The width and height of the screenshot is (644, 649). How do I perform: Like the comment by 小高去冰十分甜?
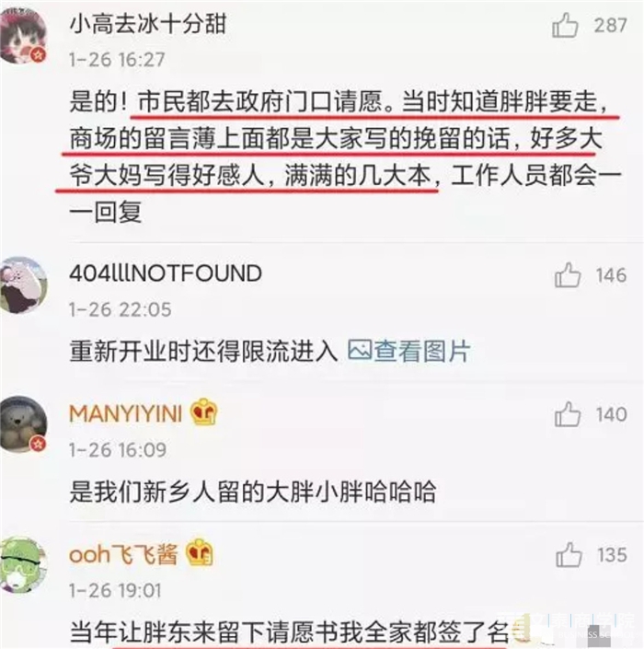(x=565, y=25)
